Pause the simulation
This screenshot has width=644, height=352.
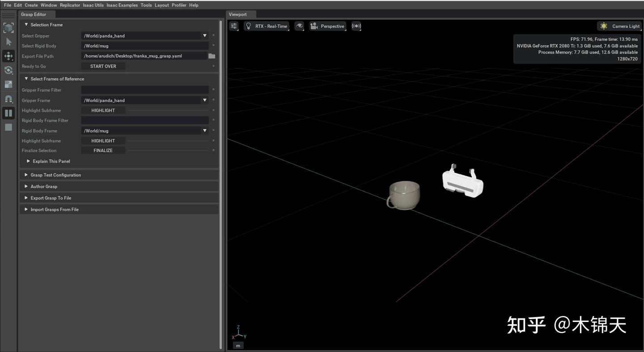point(8,113)
